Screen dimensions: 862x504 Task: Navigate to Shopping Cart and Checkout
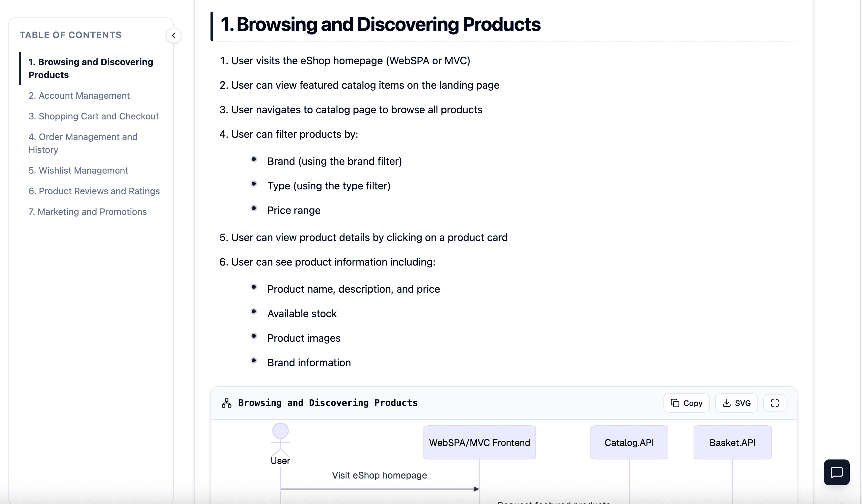(x=94, y=116)
